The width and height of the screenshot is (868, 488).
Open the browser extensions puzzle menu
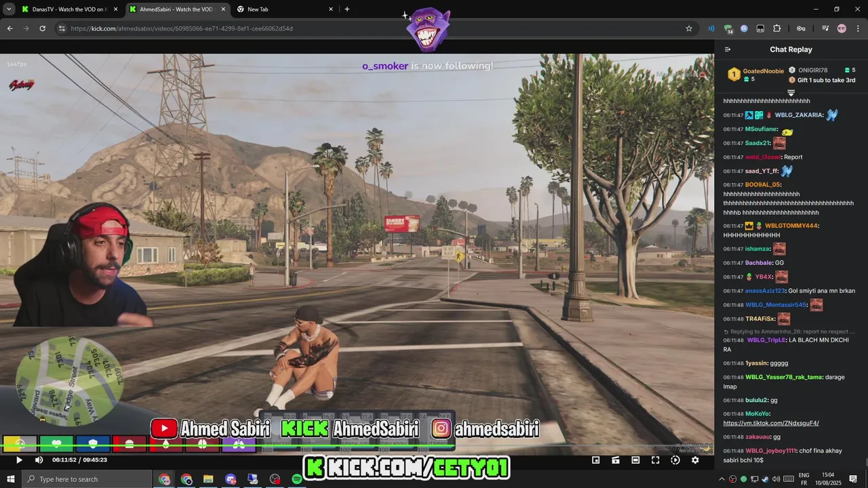tap(777, 28)
